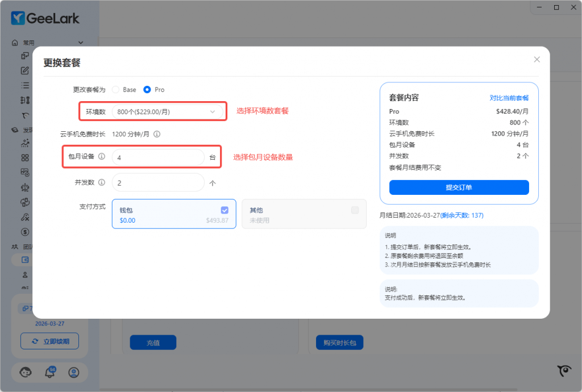Click the 对比当前套餐 link
This screenshot has height=392, width=582.
(509, 98)
